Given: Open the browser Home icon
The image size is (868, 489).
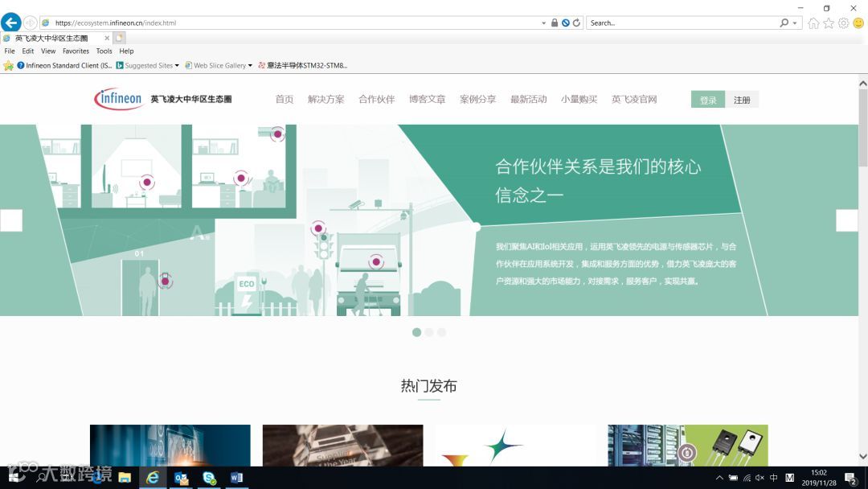Looking at the screenshot, I should tap(813, 23).
